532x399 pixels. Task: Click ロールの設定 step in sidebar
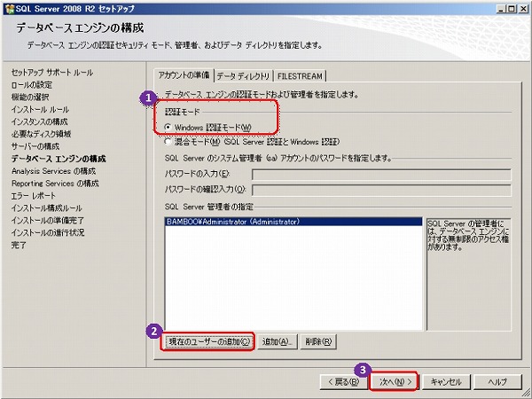[32, 85]
